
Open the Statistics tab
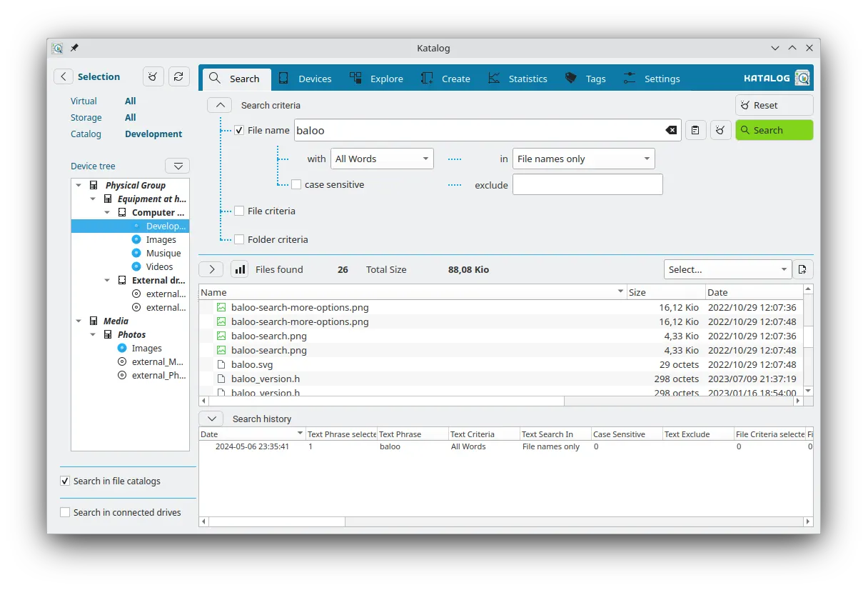518,79
